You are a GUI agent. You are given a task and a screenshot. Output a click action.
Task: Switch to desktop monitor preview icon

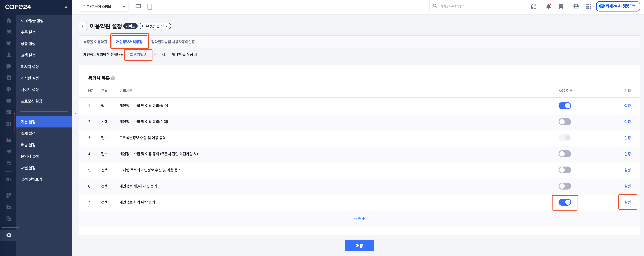(138, 7)
